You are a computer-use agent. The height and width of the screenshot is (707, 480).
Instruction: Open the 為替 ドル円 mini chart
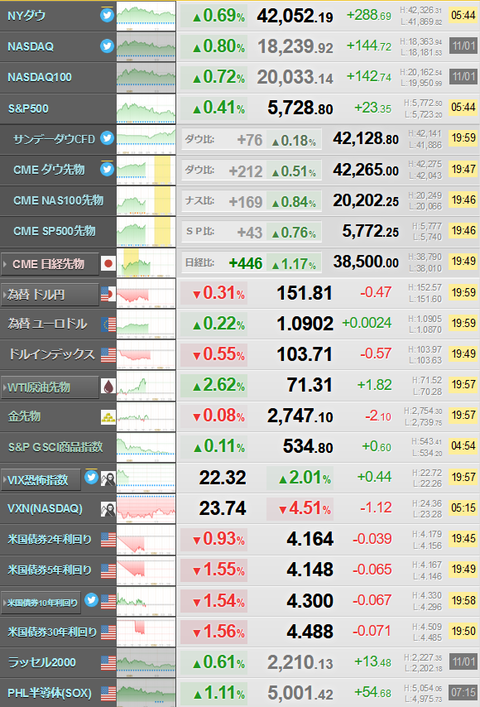(146, 293)
